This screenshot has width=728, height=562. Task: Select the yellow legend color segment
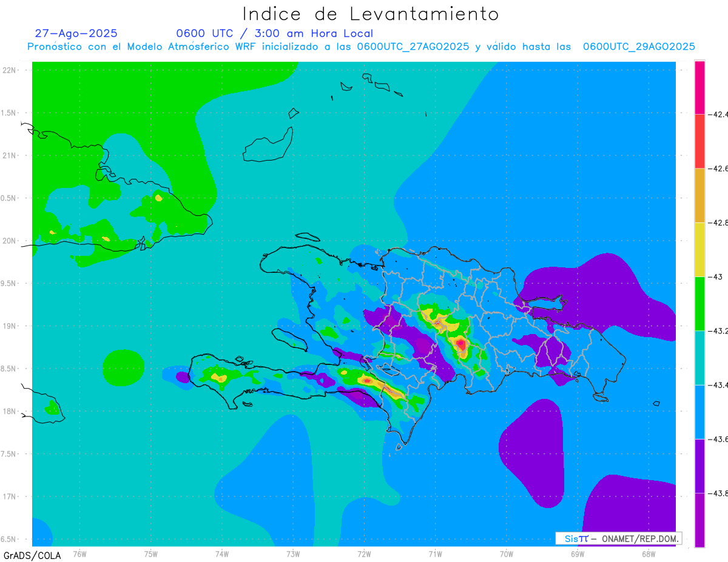click(699, 249)
